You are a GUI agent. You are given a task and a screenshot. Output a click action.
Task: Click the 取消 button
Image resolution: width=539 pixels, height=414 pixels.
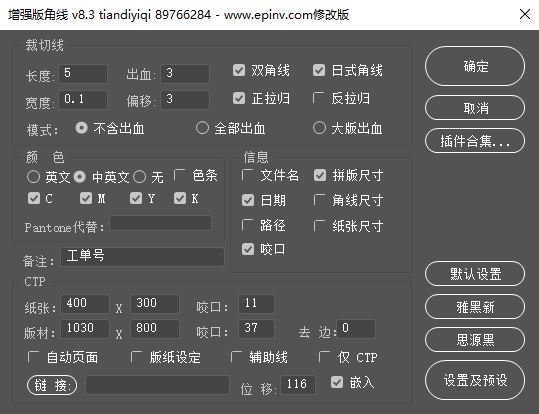tap(475, 108)
